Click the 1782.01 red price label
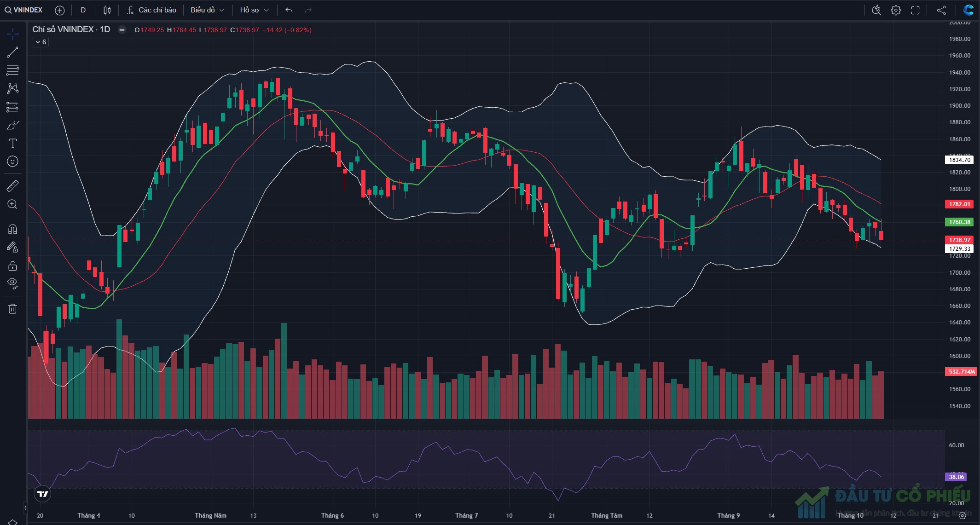 coord(959,204)
